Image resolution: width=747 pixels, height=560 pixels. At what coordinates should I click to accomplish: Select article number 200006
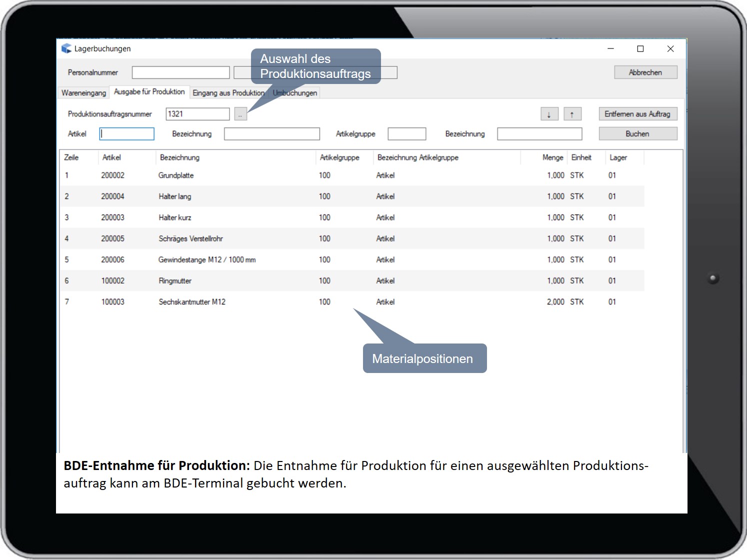pos(112,259)
